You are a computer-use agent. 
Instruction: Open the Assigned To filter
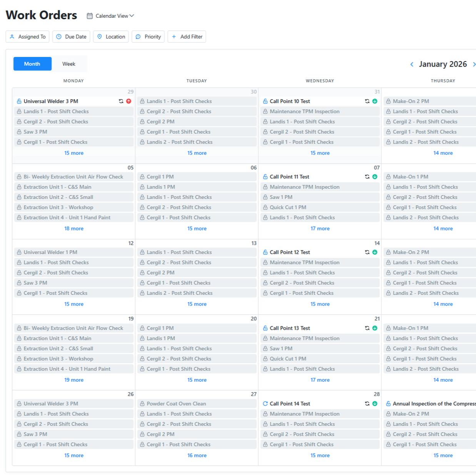(27, 37)
